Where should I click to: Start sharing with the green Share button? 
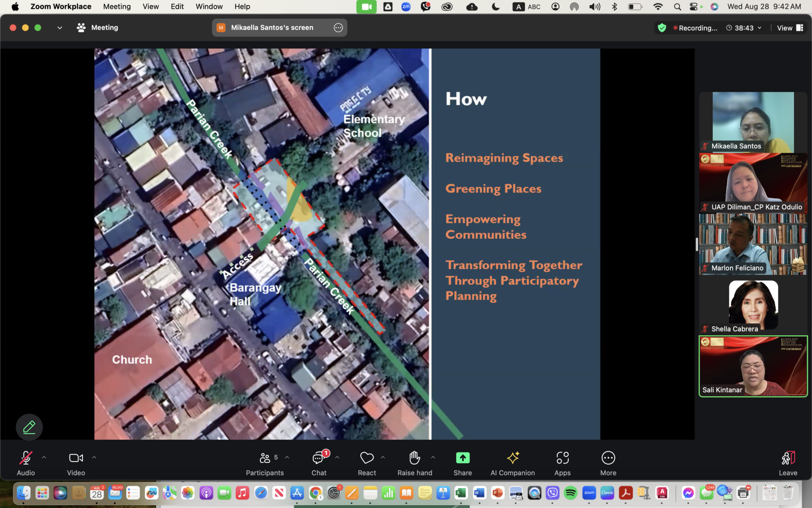point(462,463)
